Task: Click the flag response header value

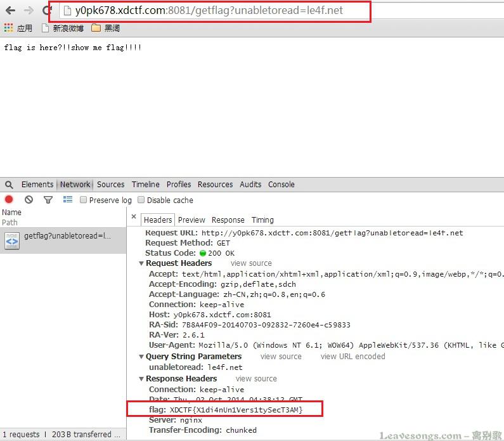Action: pos(236,410)
